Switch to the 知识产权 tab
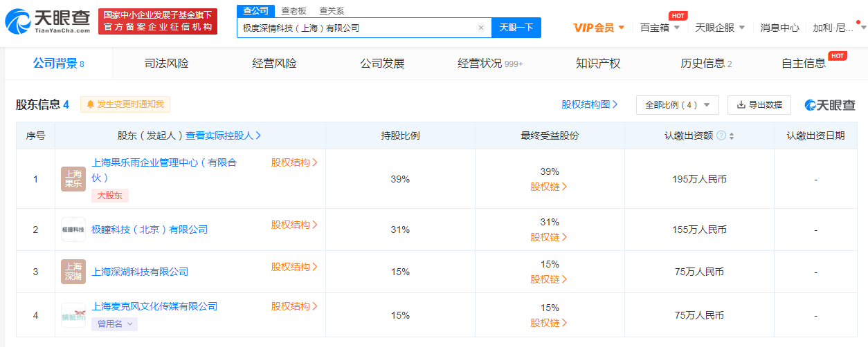The image size is (868, 347). pos(598,64)
